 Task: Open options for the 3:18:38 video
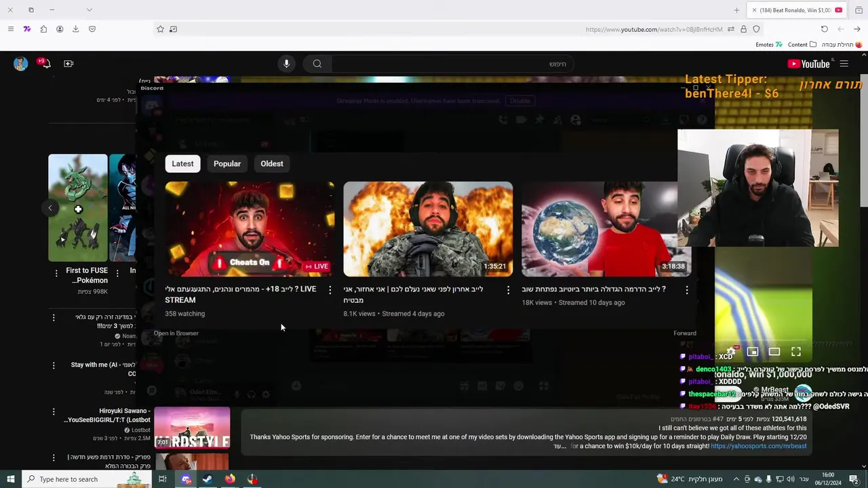tap(686, 290)
